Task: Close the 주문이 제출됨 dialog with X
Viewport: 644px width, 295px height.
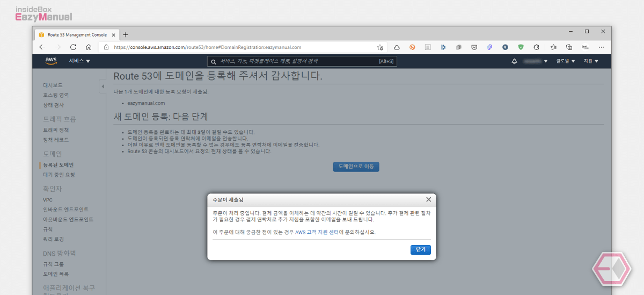Action: pos(428,199)
